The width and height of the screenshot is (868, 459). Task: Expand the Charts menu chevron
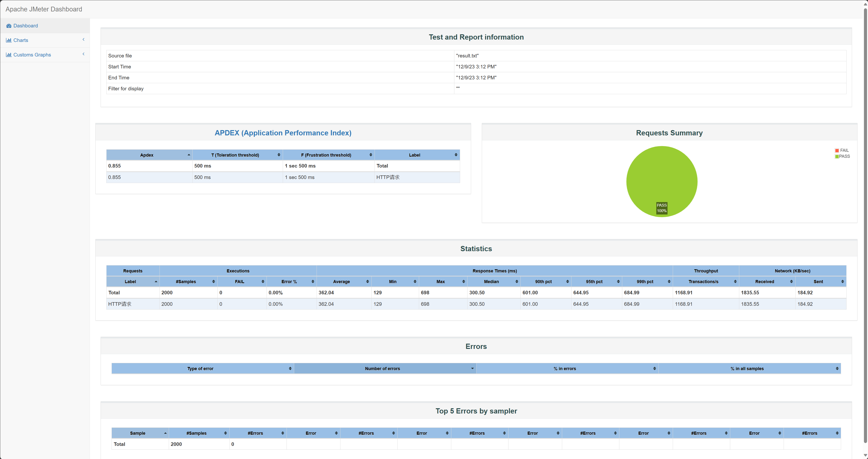84,40
